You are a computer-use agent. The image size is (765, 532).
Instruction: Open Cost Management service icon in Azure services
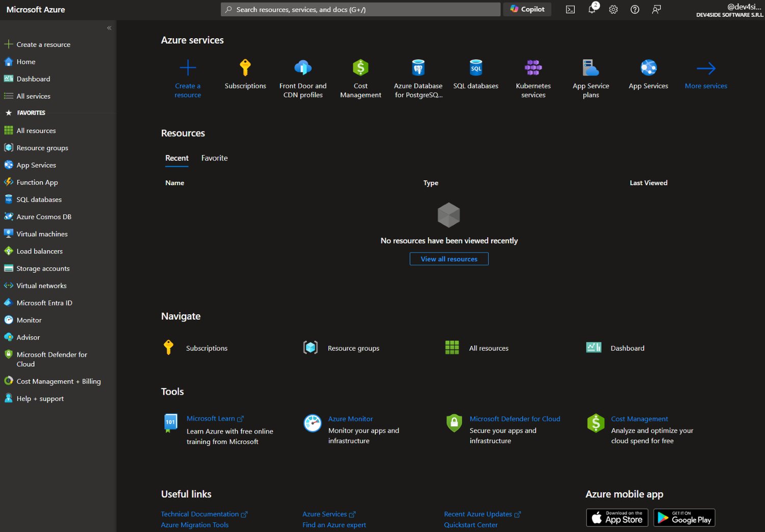coord(361,67)
